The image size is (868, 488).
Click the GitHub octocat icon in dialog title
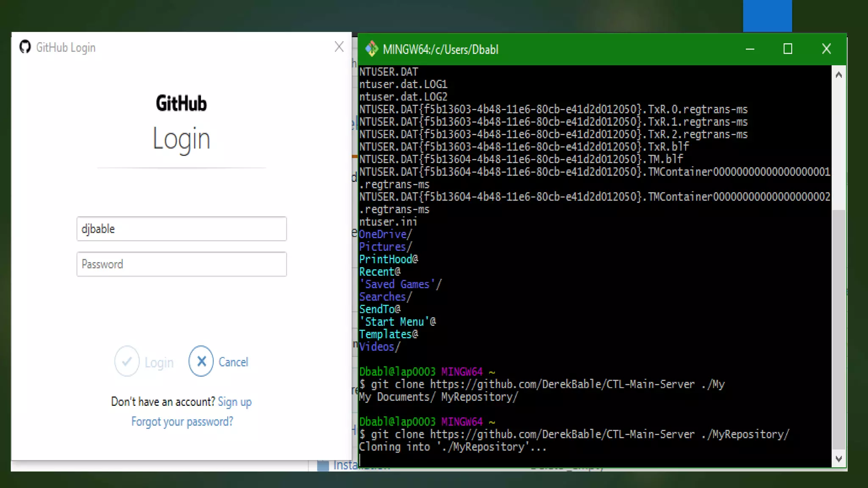tap(25, 47)
